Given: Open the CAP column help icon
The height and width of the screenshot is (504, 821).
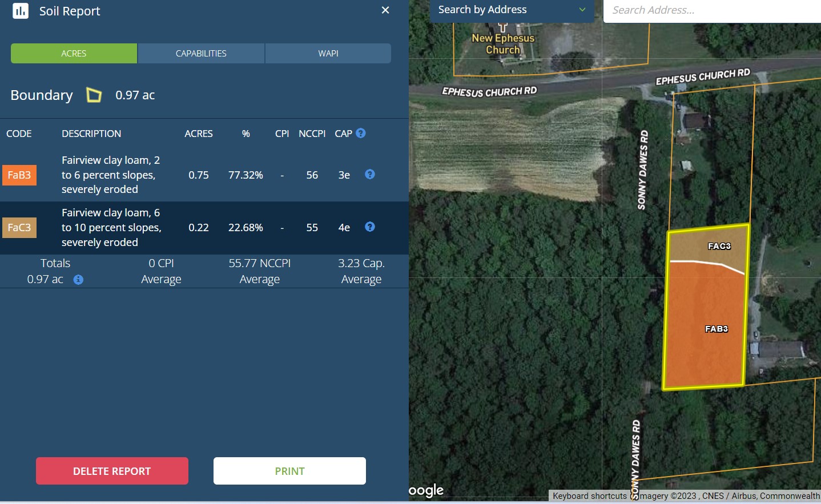Looking at the screenshot, I should (x=361, y=133).
